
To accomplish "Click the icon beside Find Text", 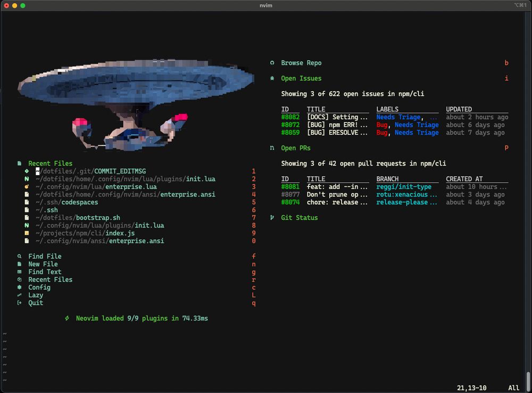I will pyautogui.click(x=19, y=272).
